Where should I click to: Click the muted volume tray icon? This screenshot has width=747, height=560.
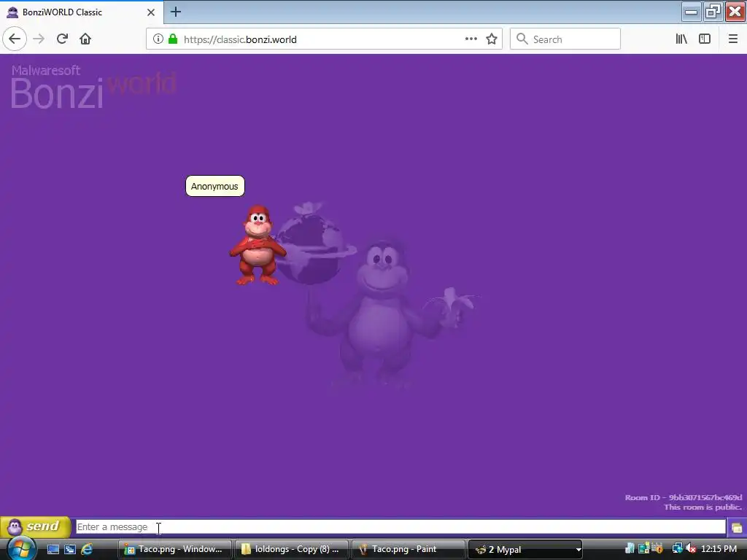click(692, 549)
